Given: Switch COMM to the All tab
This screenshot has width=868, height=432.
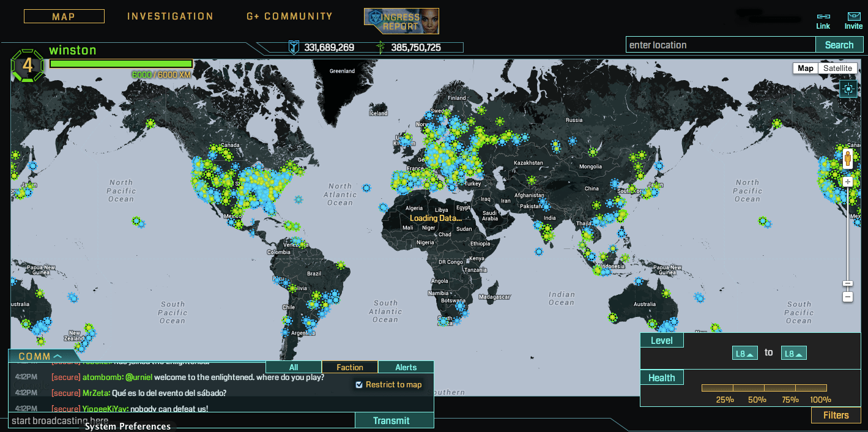Looking at the screenshot, I should click(x=294, y=367).
